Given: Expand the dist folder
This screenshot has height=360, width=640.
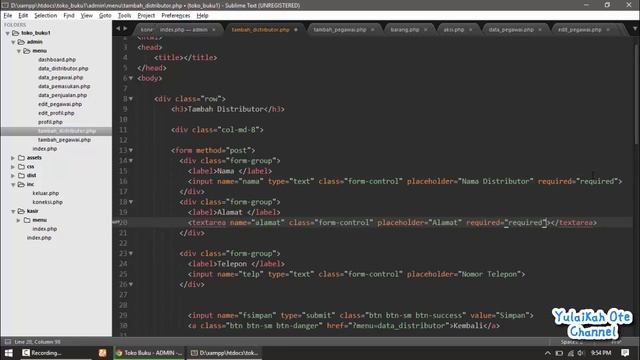Looking at the screenshot, I should [13, 176].
